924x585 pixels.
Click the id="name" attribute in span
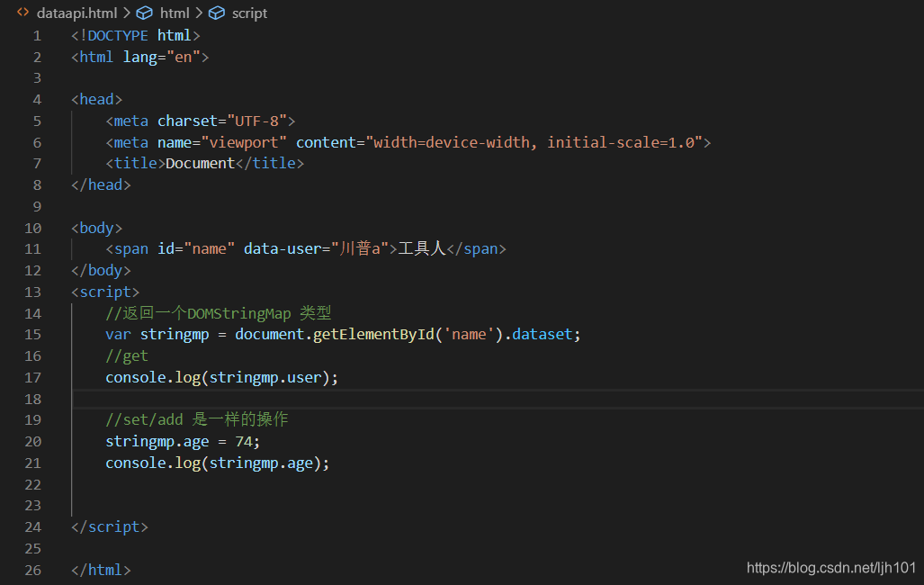click(196, 249)
